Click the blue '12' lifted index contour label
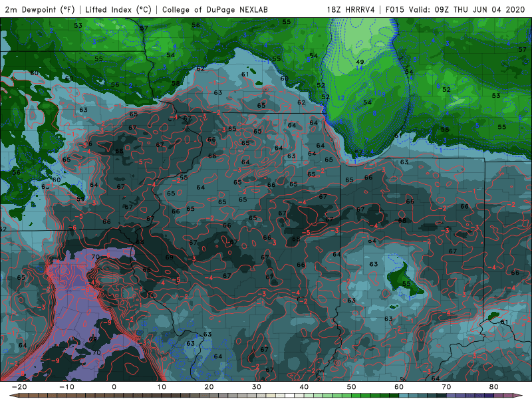Image resolution: width=532 pixels, height=399 pixels. (341, 98)
